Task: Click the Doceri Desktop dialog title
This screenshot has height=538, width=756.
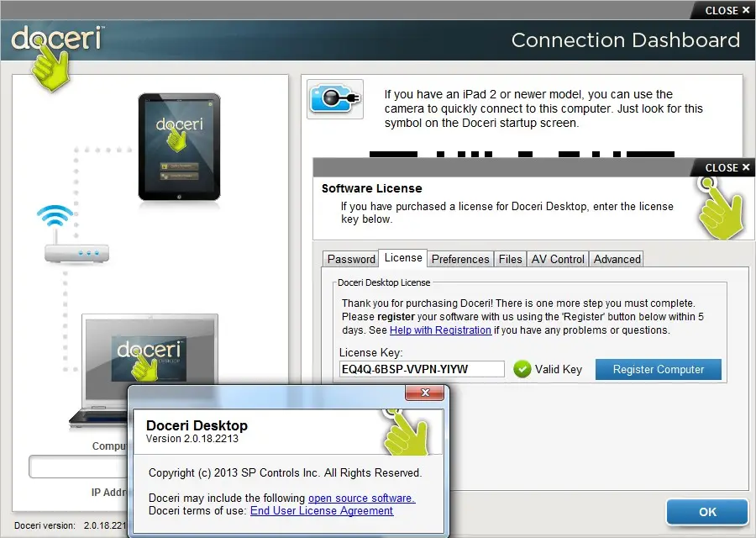Action: [197, 425]
